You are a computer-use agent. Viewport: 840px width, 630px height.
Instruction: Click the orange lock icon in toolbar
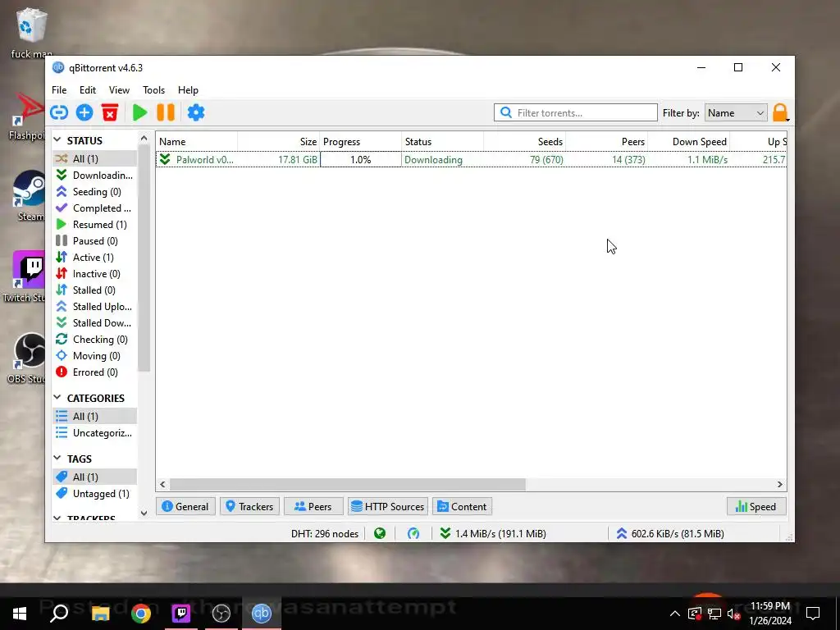click(780, 112)
